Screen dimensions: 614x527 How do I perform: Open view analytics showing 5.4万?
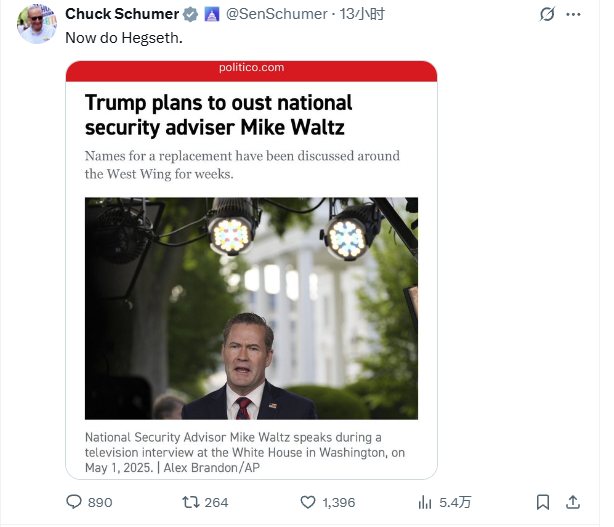pyautogui.click(x=424, y=502)
